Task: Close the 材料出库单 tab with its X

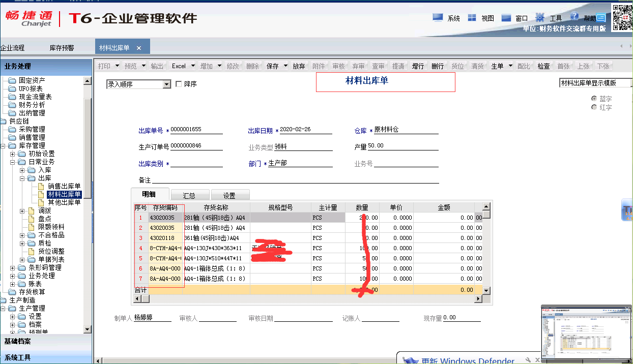Action: 139,48
